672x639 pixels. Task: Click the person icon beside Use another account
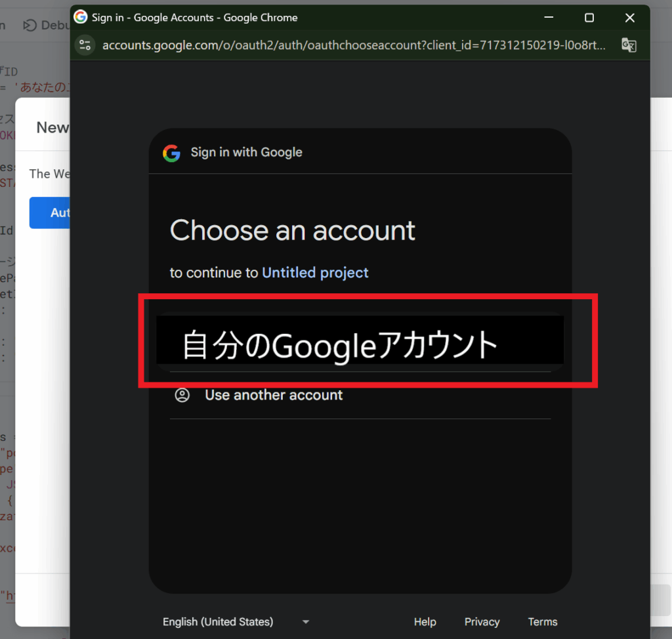tap(182, 395)
